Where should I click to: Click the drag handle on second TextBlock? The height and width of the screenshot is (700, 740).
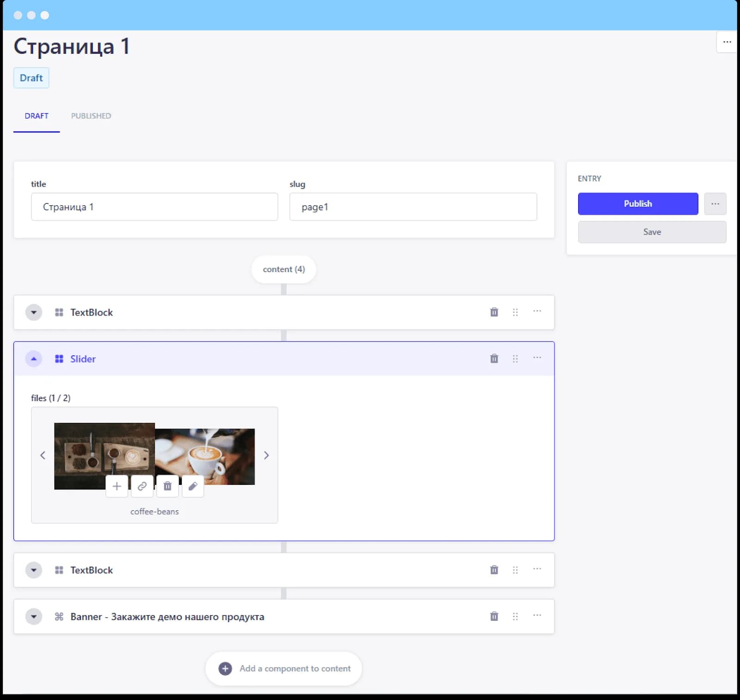coord(515,570)
